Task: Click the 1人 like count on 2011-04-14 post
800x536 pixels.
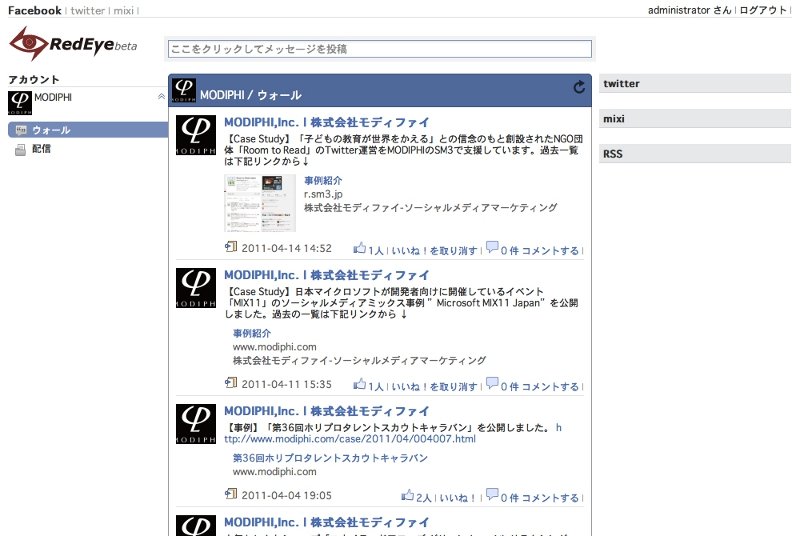Action: [376, 250]
